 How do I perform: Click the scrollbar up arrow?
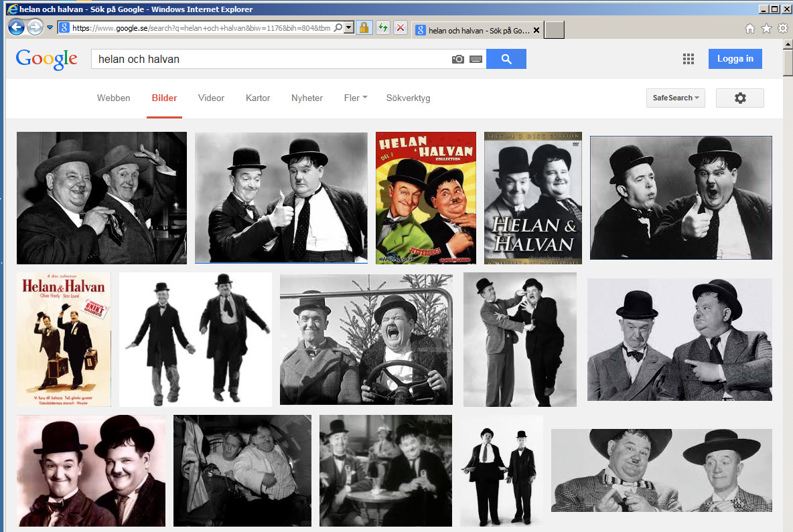pos(788,44)
